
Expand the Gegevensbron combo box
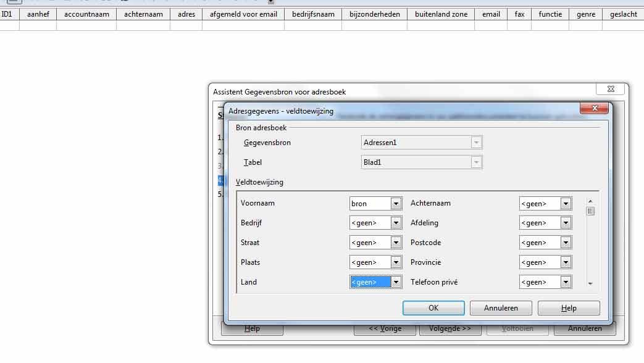[476, 143]
